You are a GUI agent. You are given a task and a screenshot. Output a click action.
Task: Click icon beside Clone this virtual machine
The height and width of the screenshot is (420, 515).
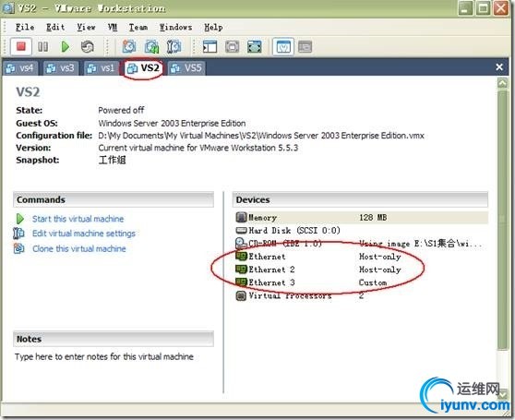[18, 248]
